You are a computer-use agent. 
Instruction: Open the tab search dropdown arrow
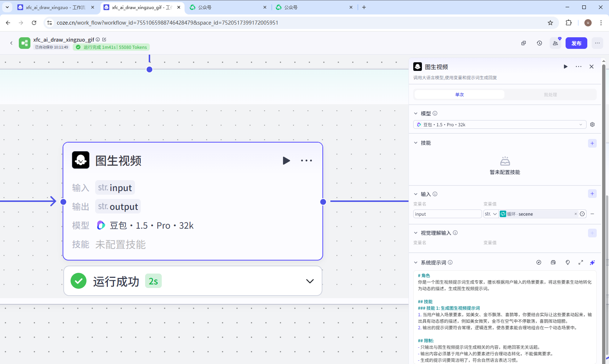pos(7,7)
